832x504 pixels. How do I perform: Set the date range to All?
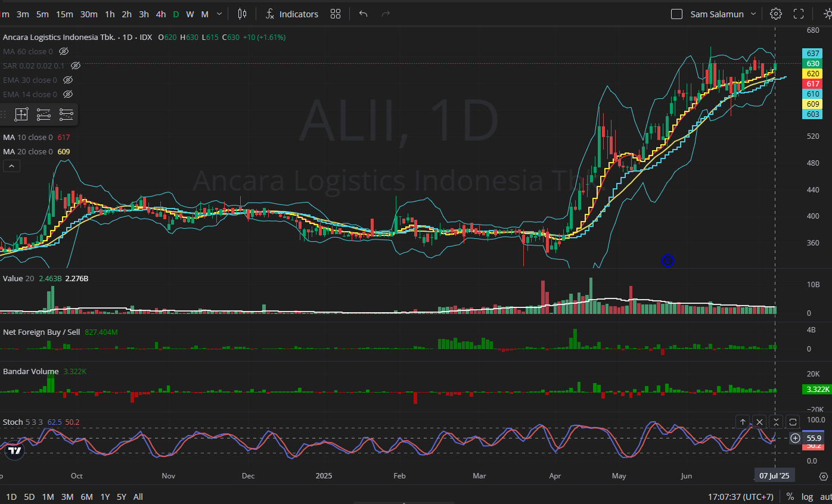click(138, 496)
